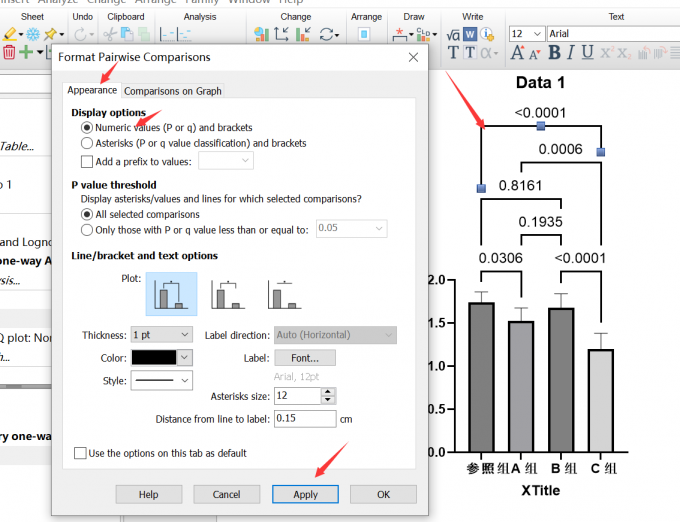
Task: Click the paste icon in Clipboard
Action: [x=144, y=34]
